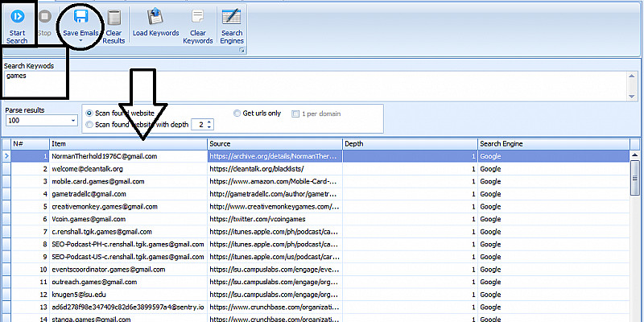Sort by the Source column header
The height and width of the screenshot is (322, 644).
pos(275,144)
